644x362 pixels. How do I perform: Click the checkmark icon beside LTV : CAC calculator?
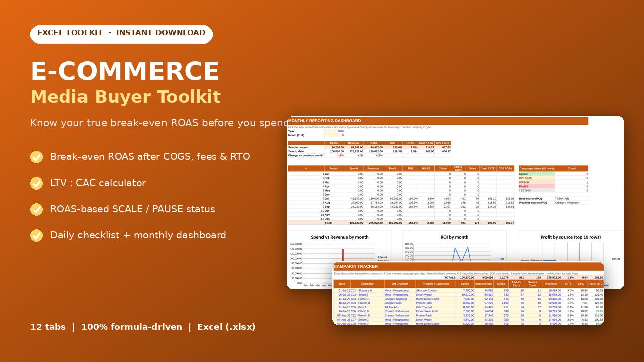coord(36,183)
